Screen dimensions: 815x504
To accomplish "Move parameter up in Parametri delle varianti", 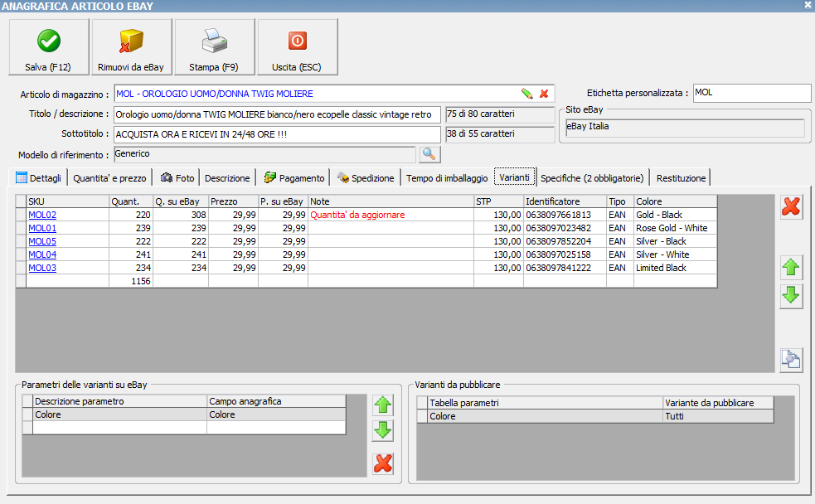I will 382,405.
